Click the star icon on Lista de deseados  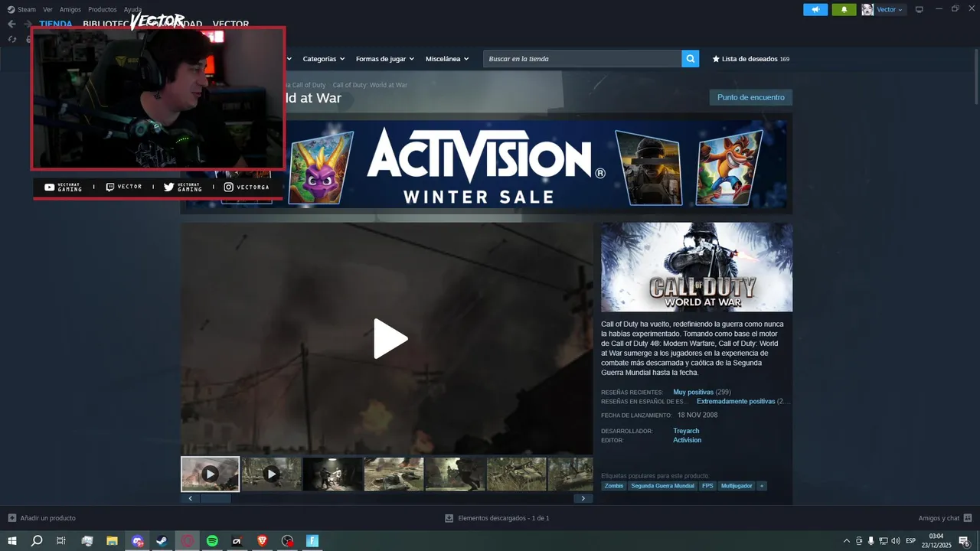(x=716, y=58)
